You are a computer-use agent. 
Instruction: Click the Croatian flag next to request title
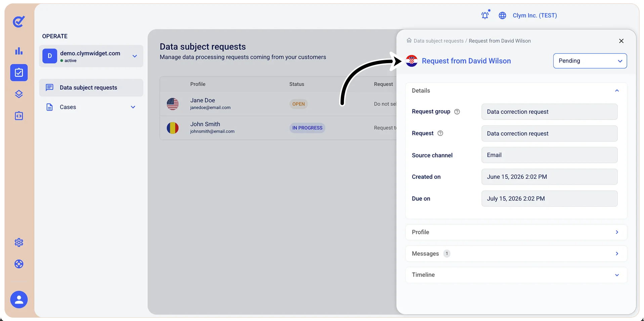click(412, 61)
